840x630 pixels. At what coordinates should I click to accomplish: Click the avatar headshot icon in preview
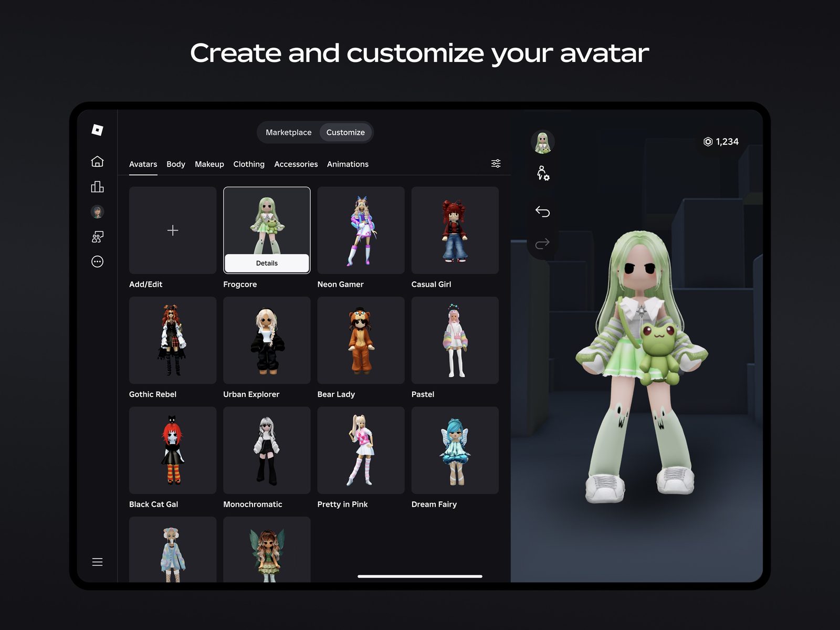click(x=542, y=142)
